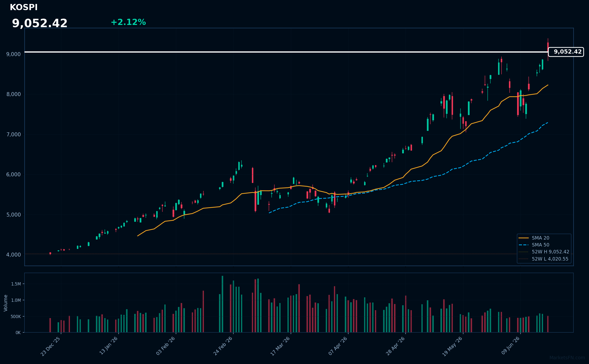
Task: Click the 28 Apr '26 date label
Action: click(x=395, y=346)
